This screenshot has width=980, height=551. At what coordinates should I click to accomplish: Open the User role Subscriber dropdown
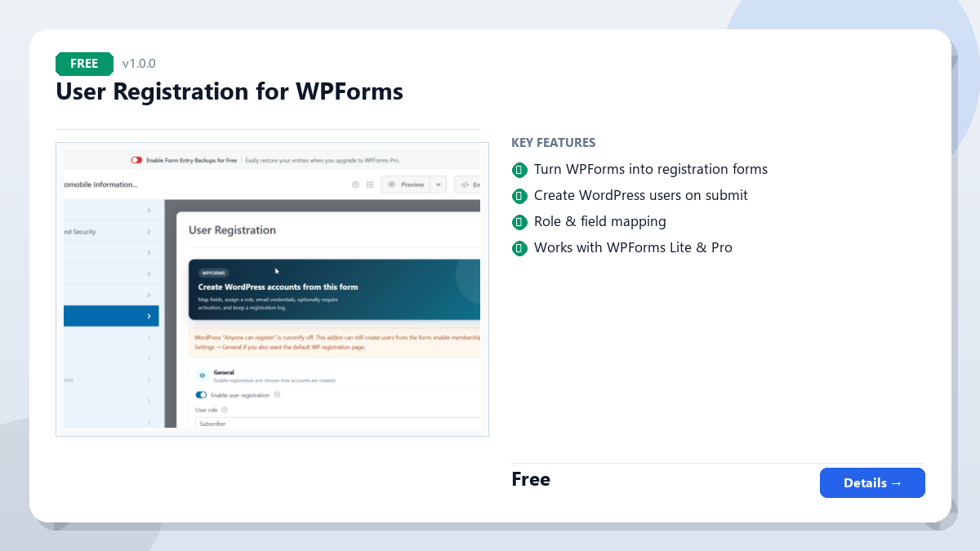(336, 424)
